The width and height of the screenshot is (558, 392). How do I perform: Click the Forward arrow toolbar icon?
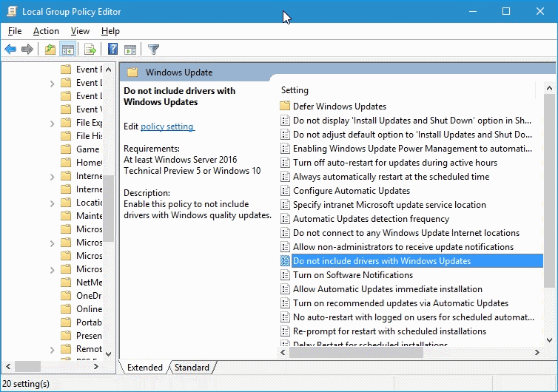point(27,49)
